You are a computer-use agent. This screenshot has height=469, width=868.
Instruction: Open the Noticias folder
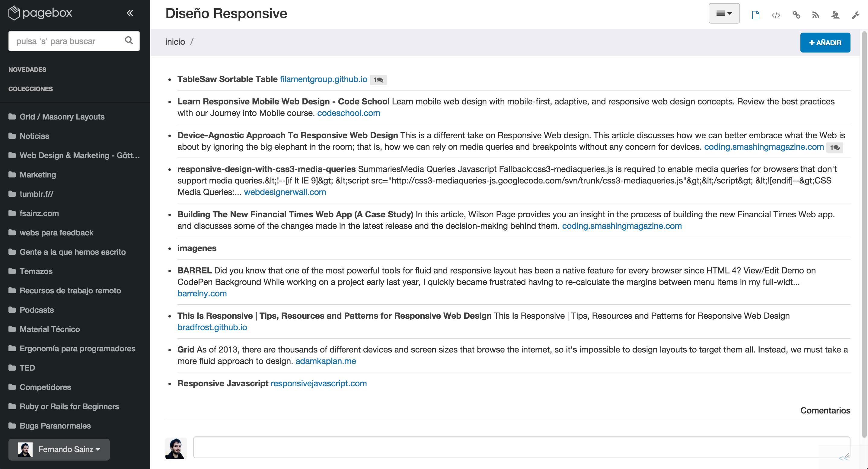pos(34,136)
